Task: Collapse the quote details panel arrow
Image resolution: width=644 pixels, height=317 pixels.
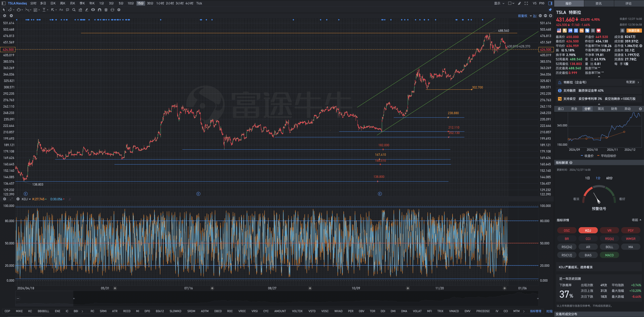Action: pyautogui.click(x=599, y=77)
